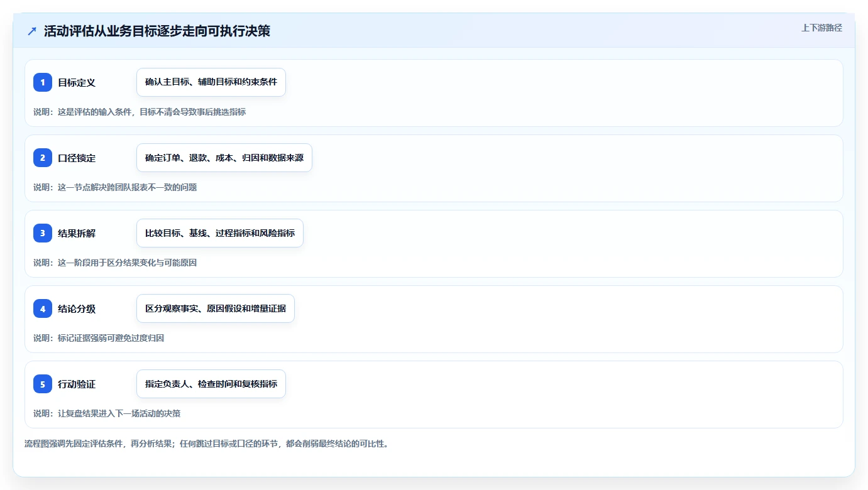Click the 指定负责人、检查时间和复核指标 box

coord(211,384)
